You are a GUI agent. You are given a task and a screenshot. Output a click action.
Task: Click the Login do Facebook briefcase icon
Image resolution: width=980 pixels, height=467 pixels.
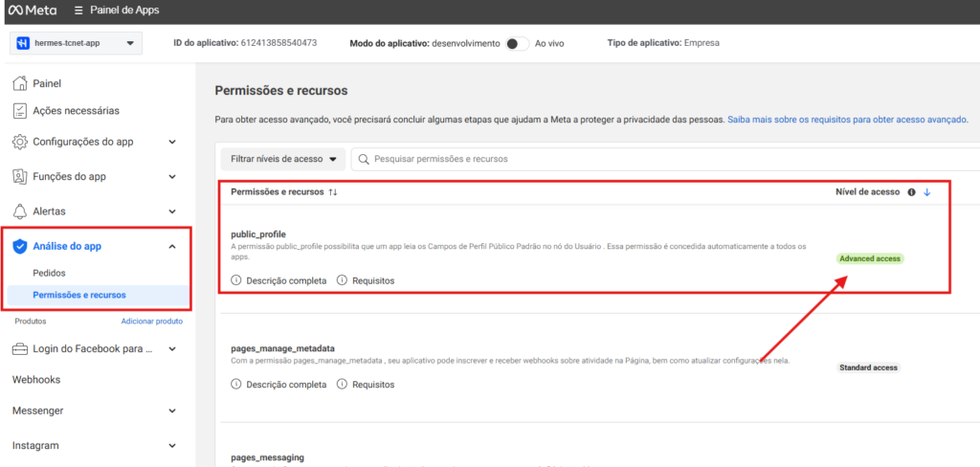[21, 348]
